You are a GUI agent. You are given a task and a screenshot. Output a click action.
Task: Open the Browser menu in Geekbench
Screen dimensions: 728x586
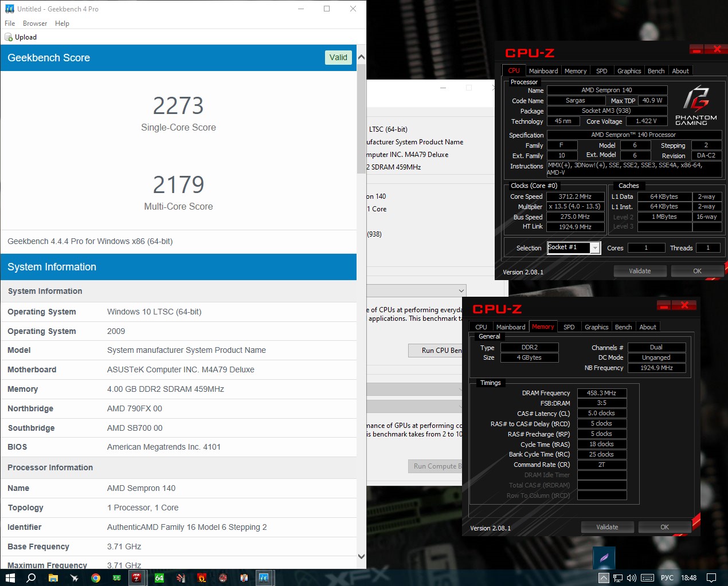pyautogui.click(x=35, y=23)
